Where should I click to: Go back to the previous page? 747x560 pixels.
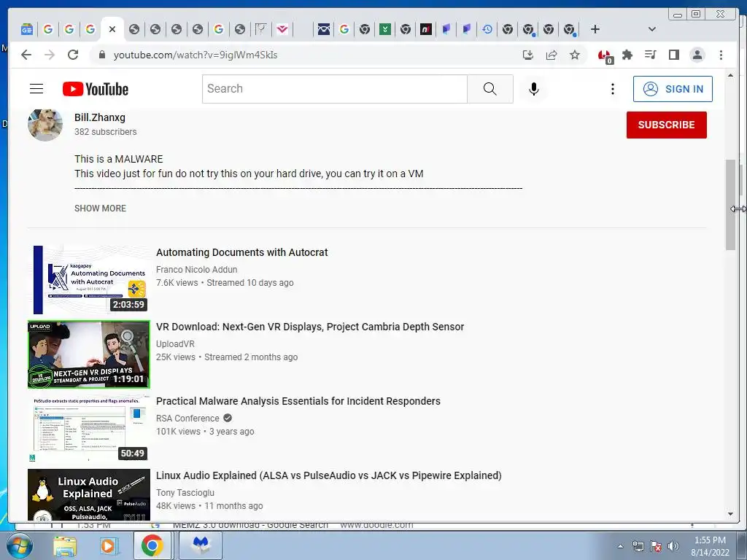pyautogui.click(x=26, y=55)
